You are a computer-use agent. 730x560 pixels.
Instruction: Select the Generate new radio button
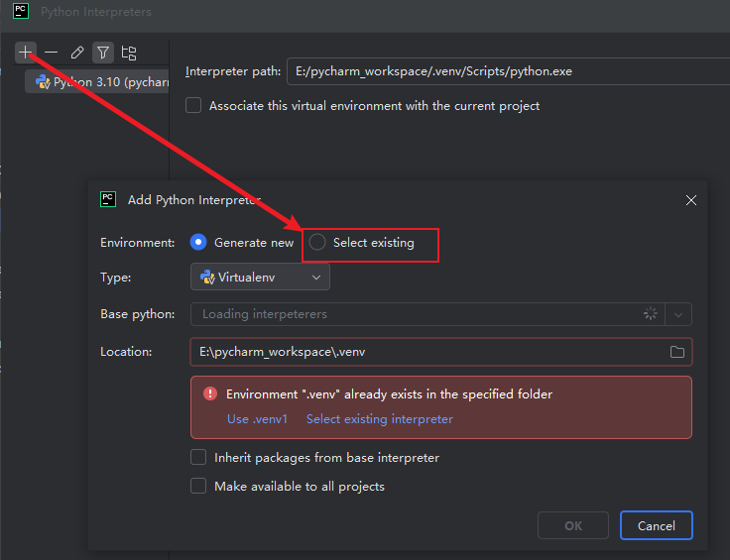point(198,242)
